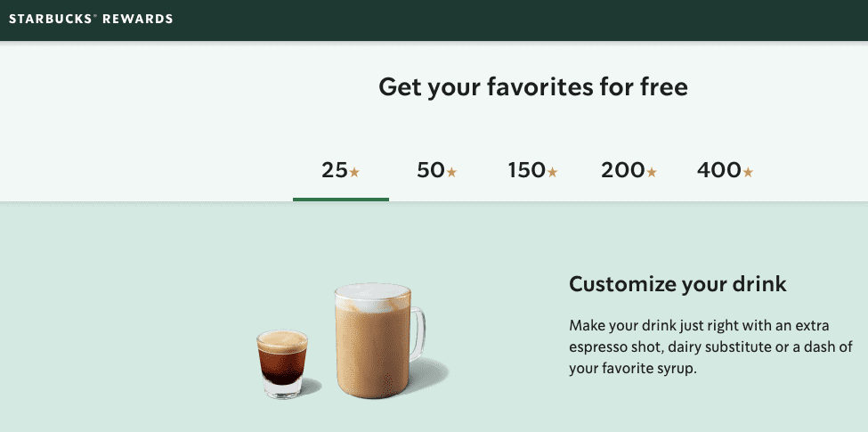This screenshot has width=868, height=432.
Task: Click the word REWARDS in the top bar
Action: pyautogui.click(x=137, y=19)
